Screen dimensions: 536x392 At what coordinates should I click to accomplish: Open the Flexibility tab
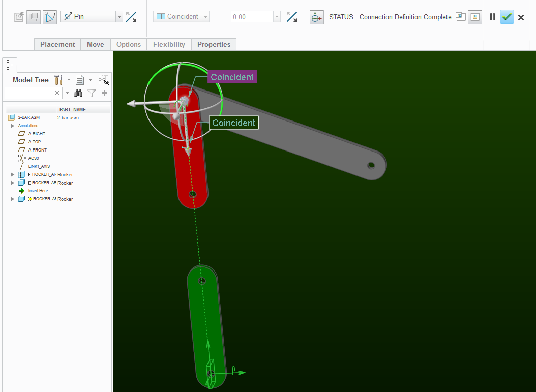pyautogui.click(x=169, y=44)
